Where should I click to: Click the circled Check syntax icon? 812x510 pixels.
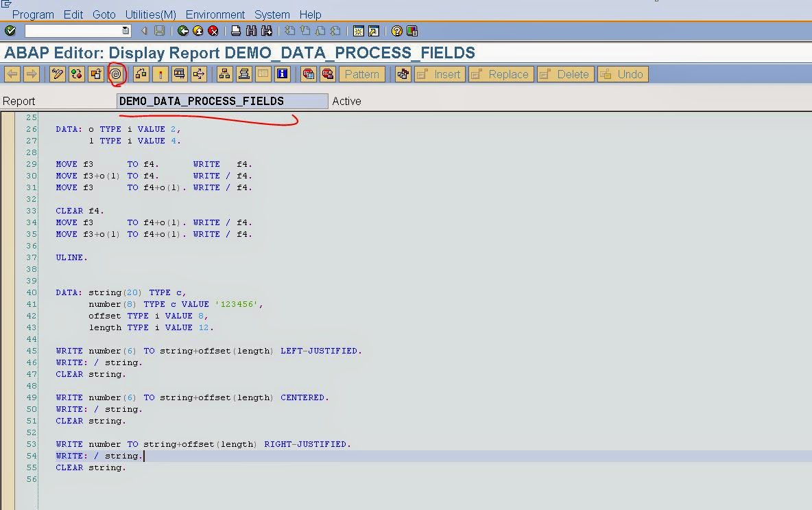click(117, 73)
